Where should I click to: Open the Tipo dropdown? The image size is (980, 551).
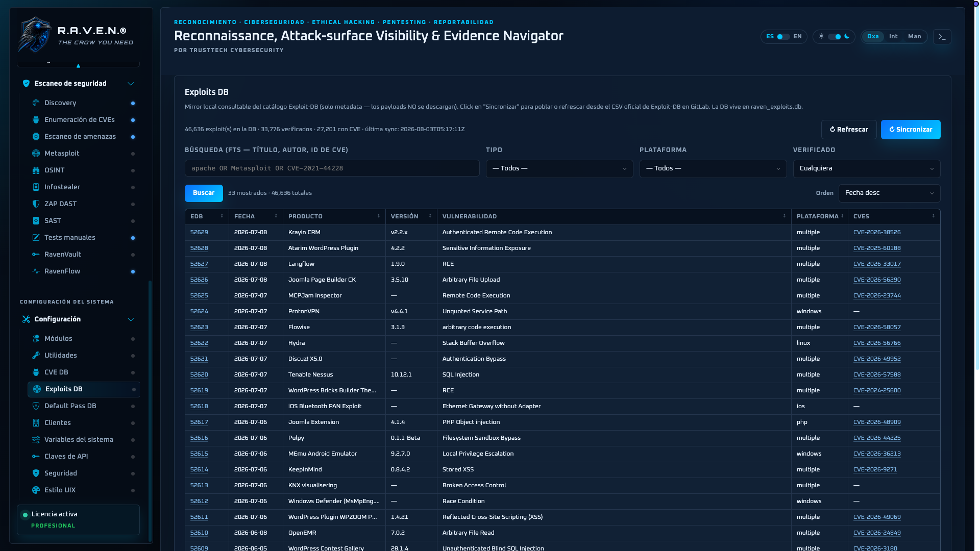[x=559, y=169]
